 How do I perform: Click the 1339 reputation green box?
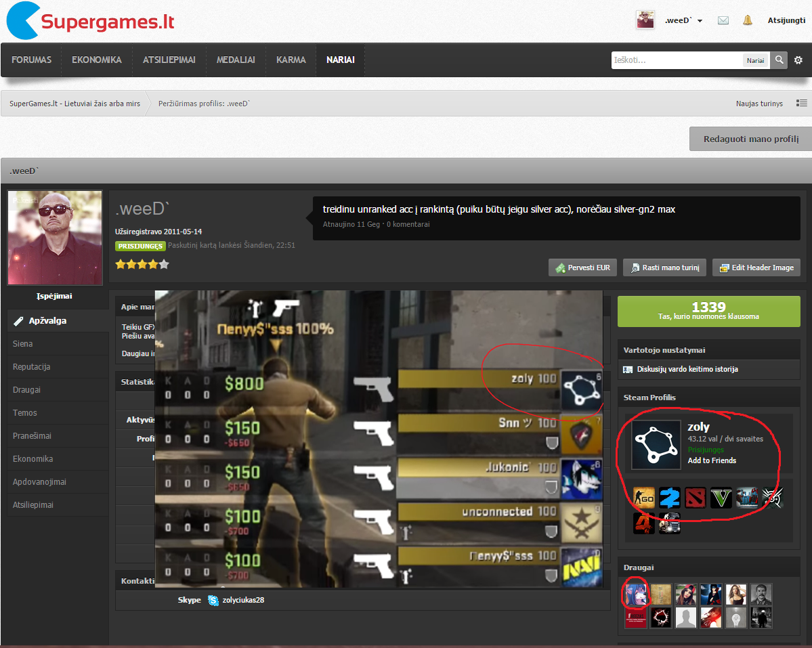point(709,311)
